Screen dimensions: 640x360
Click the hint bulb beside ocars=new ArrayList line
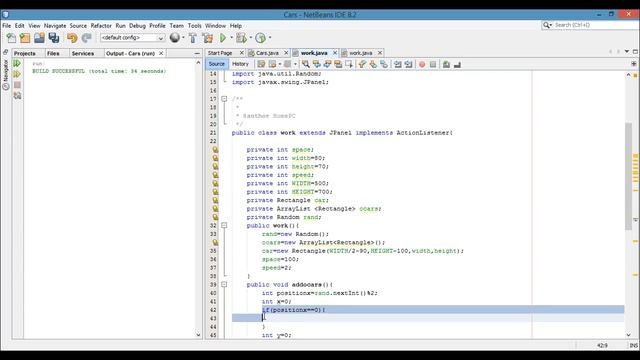point(215,242)
